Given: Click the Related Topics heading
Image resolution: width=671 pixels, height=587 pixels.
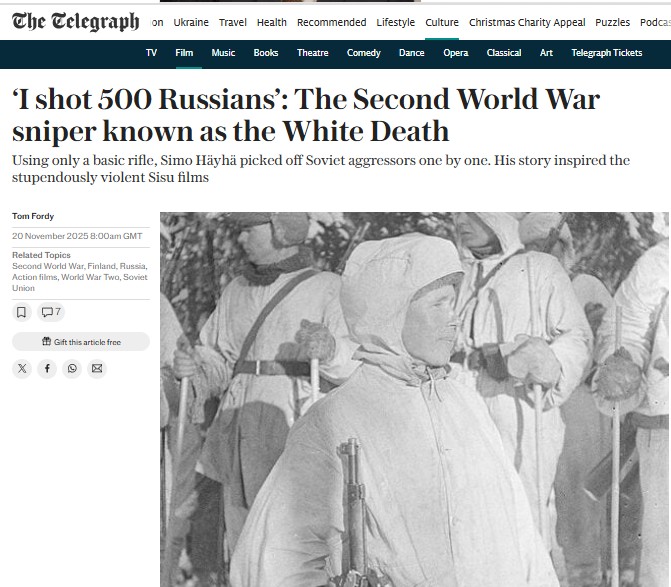Looking at the screenshot, I should [x=41, y=255].
